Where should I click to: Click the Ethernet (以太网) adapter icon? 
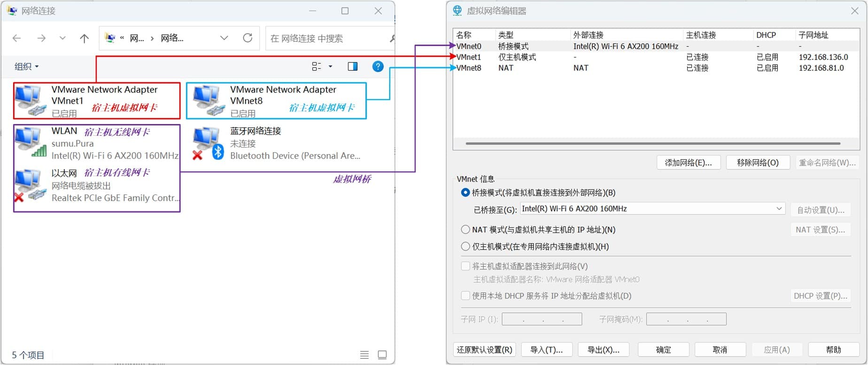pos(29,185)
